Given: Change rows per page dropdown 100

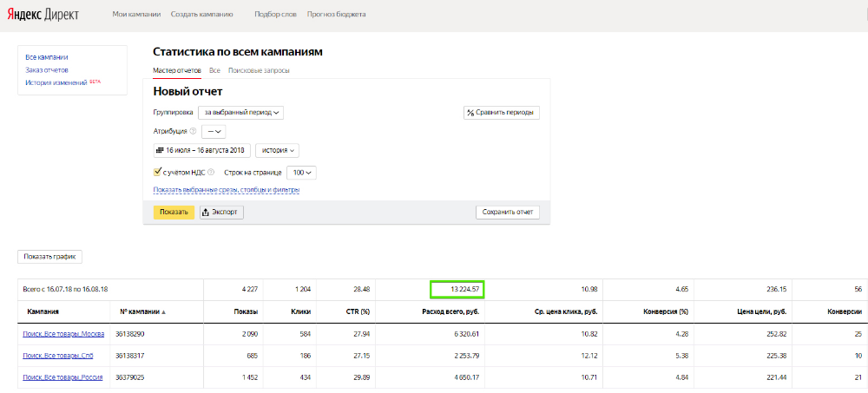Looking at the screenshot, I should 302,173.
